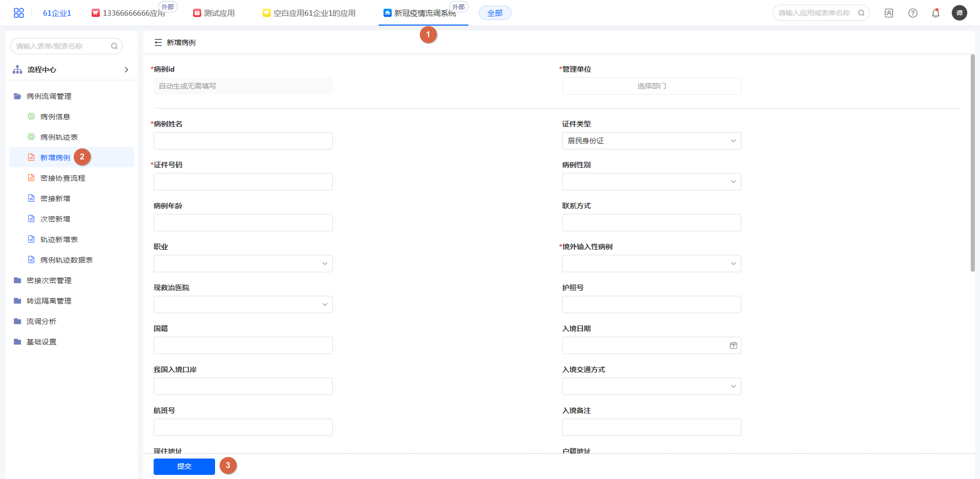Click the 病例姓名 input field
This screenshot has height=479, width=980.
click(243, 141)
